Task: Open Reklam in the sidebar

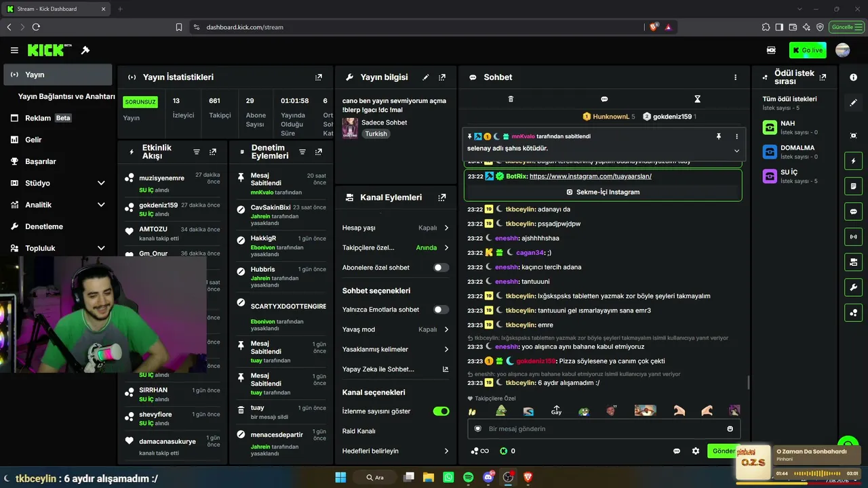Action: (x=58, y=118)
